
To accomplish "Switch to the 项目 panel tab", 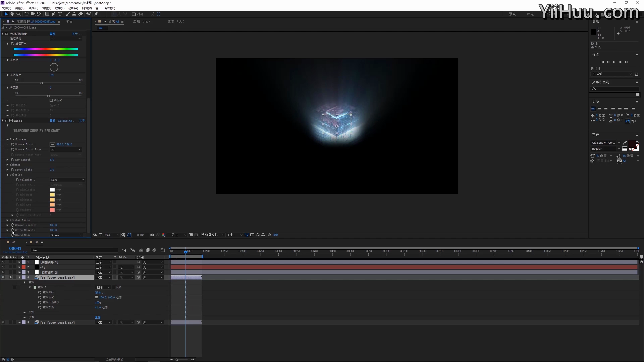I will (69, 21).
